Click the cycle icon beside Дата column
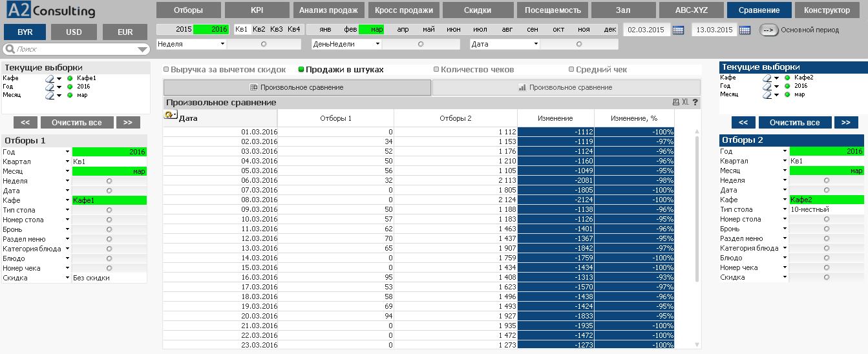868x354 pixels. (x=171, y=115)
